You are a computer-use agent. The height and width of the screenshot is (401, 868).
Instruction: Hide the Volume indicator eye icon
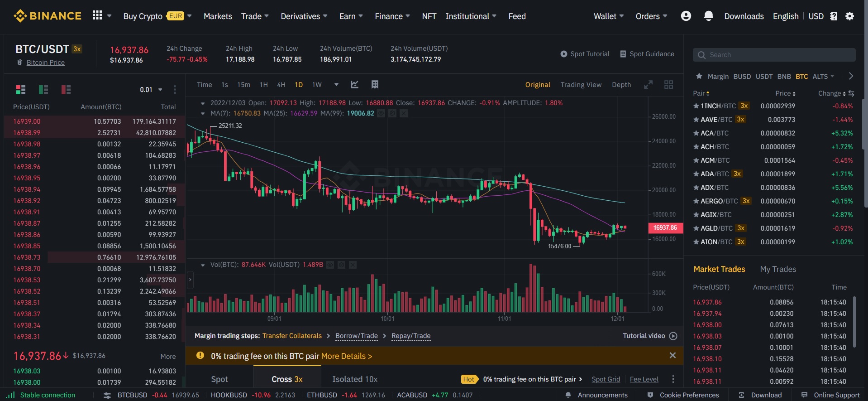[x=330, y=265]
